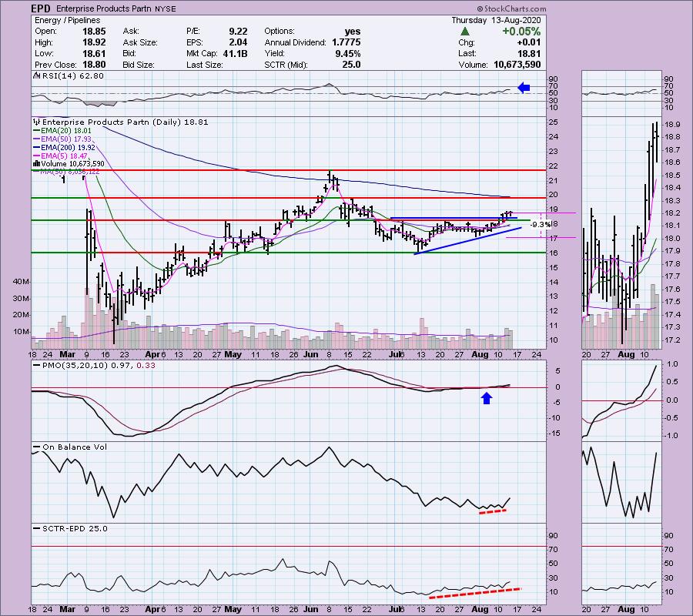Click the Prev Close value 18.80
Screen dimensions: 693x616
(x=94, y=65)
